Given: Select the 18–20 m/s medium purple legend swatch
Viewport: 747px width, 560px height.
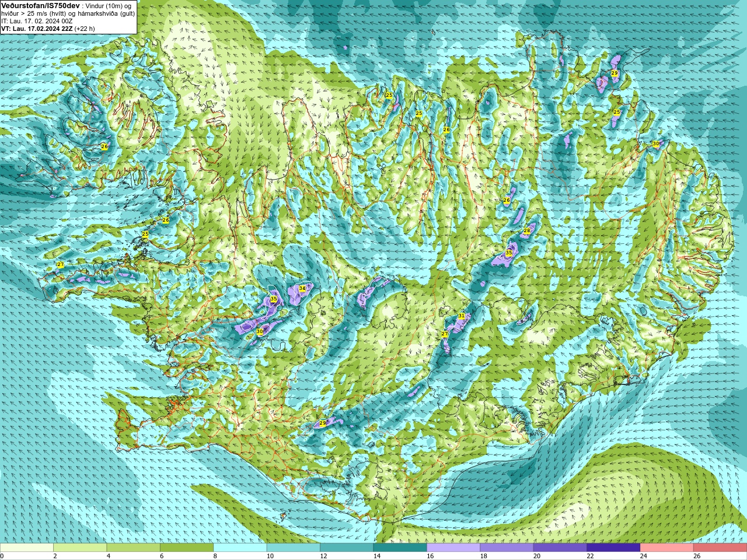Looking at the screenshot, I should point(507,548).
